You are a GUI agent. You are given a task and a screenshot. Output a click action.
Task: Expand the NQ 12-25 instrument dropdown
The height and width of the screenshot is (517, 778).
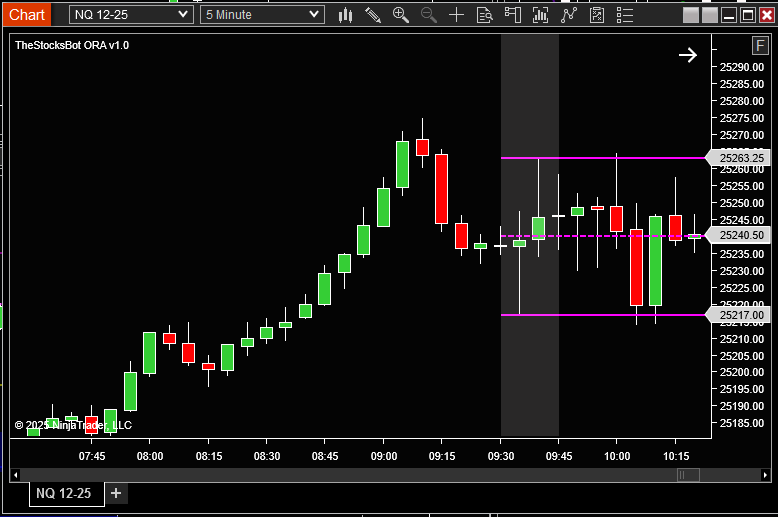(x=131, y=15)
